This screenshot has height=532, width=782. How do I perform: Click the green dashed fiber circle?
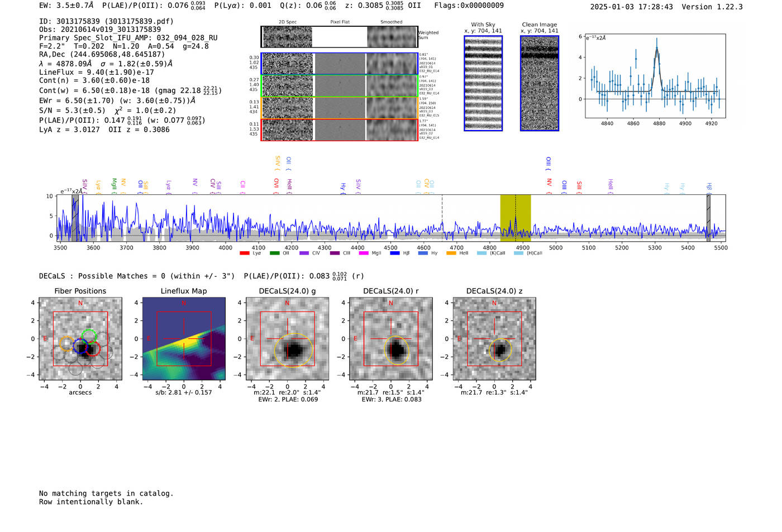89,337
